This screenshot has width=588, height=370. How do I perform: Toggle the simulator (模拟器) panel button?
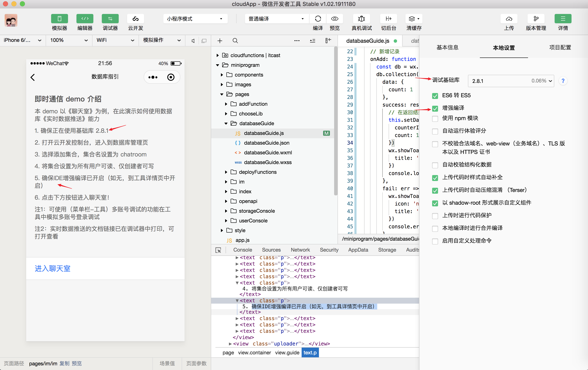click(59, 19)
